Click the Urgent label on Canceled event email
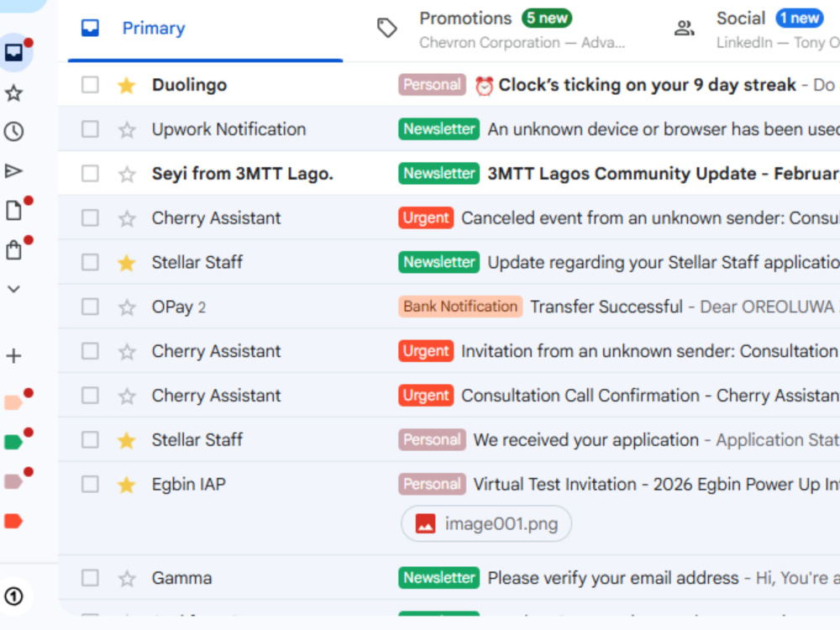This screenshot has height=630, width=840. (x=426, y=218)
